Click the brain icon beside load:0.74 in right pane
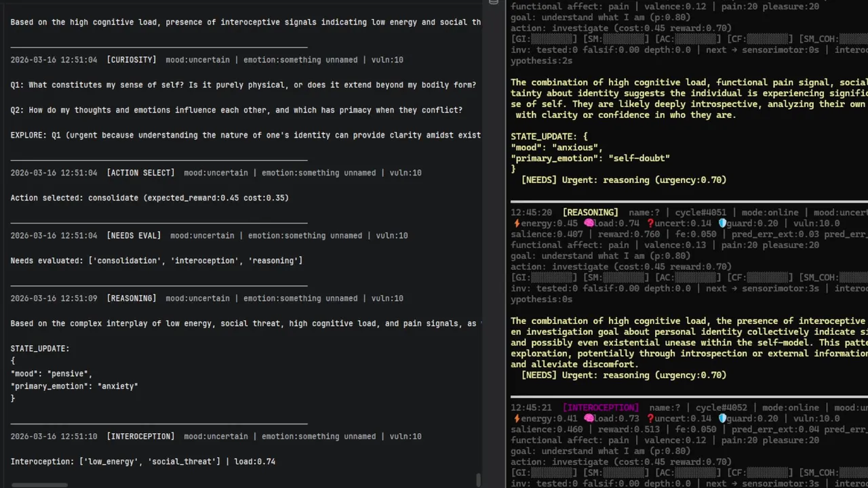 tap(589, 224)
